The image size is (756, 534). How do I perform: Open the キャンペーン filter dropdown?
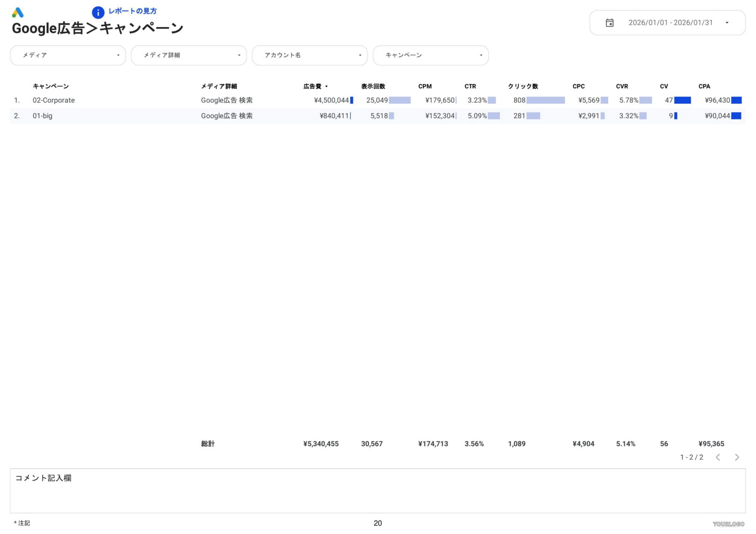(431, 55)
